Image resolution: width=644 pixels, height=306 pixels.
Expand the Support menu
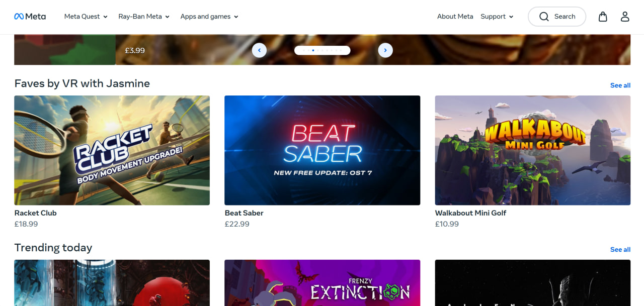[x=497, y=17]
